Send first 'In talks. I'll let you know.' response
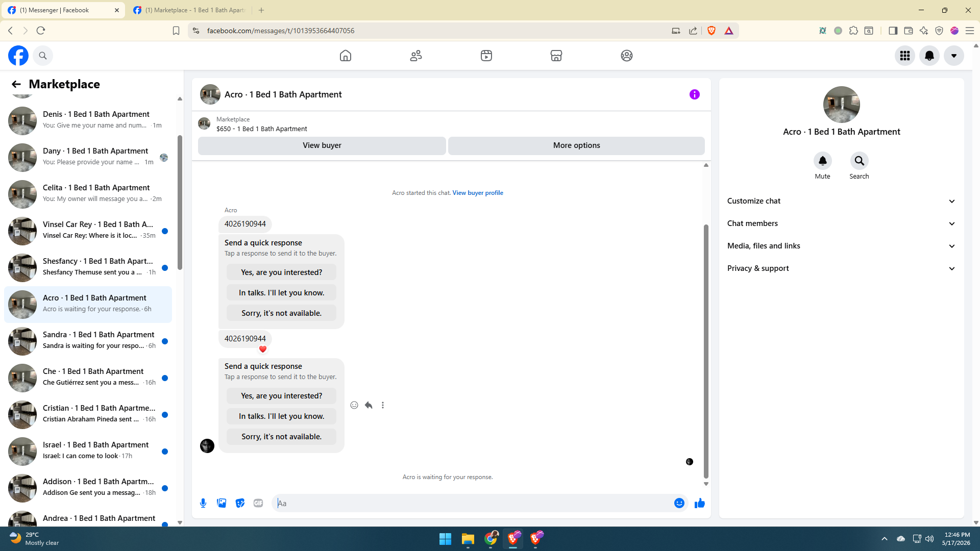Viewport: 980px width, 551px height. click(x=282, y=293)
